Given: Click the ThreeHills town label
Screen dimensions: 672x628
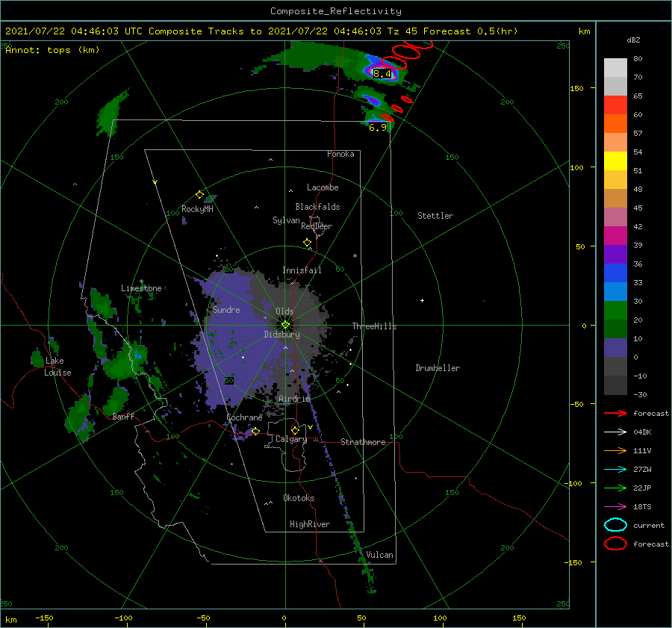Looking at the screenshot, I should click(x=374, y=326).
